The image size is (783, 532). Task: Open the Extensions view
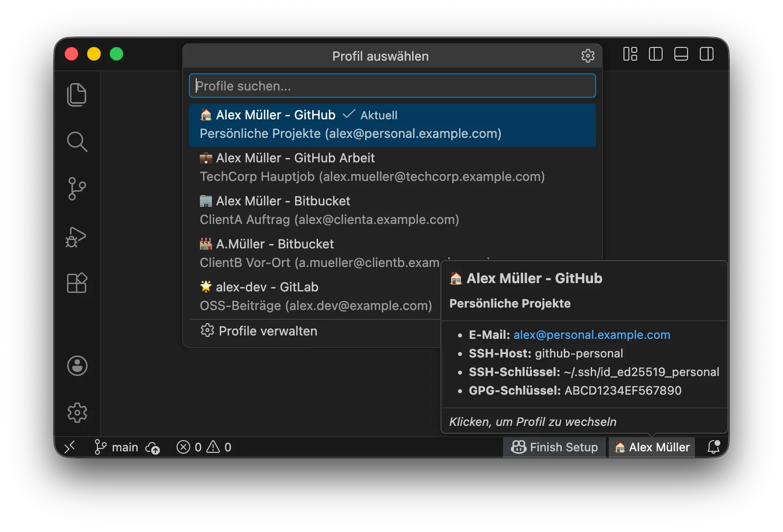point(77,283)
